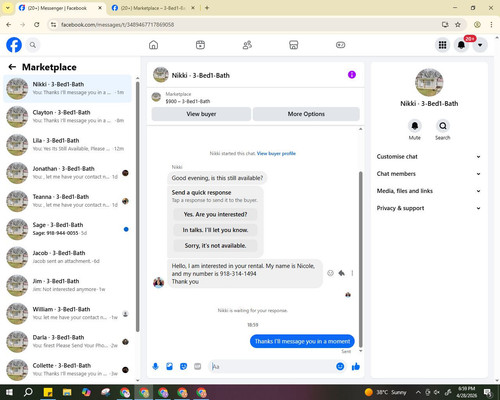Open Jacob - 3-Bed1-Bath conversation
This screenshot has width=500, height=400.
[68, 257]
